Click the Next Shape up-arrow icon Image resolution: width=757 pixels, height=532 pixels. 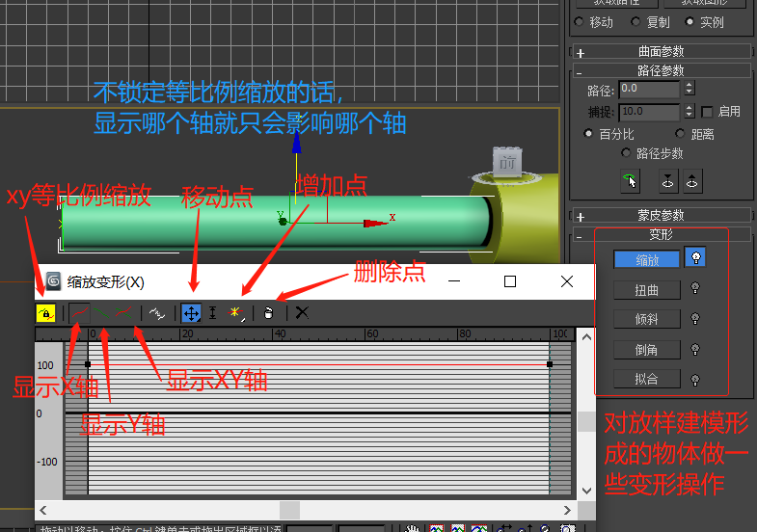[691, 181]
